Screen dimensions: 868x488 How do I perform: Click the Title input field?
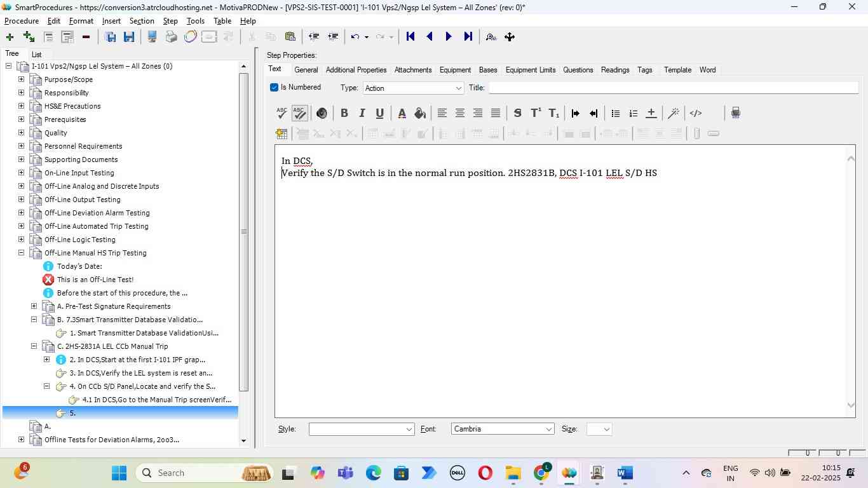[673, 88]
